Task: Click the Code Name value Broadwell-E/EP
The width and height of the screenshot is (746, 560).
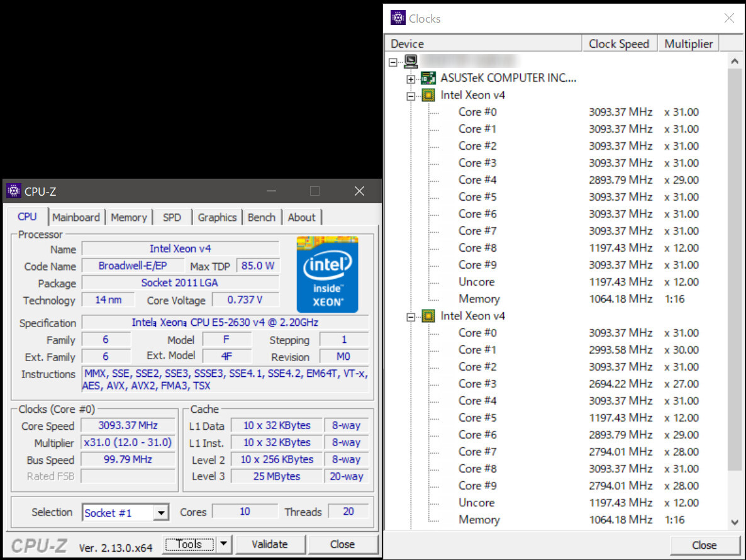Action: 133,266
